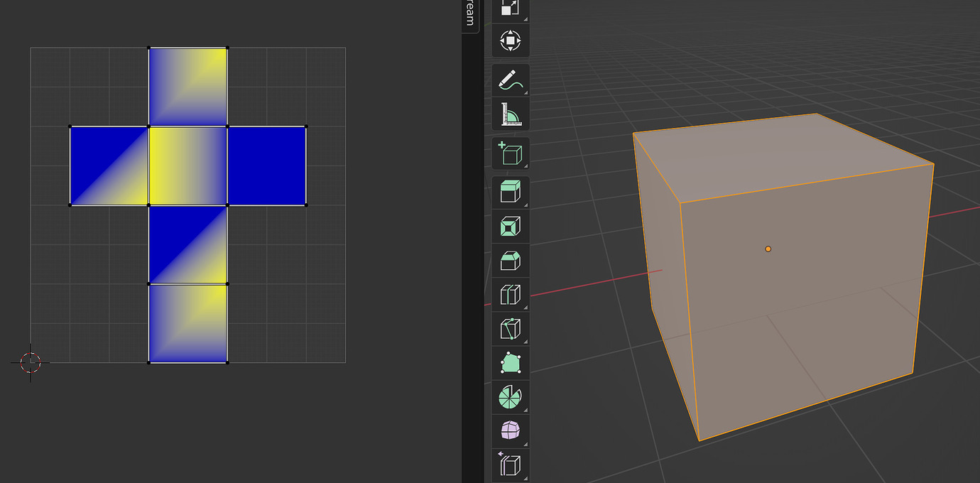Expand the Extrude tool flyout arrow
Screen dimensions: 980x483
(x=524, y=205)
